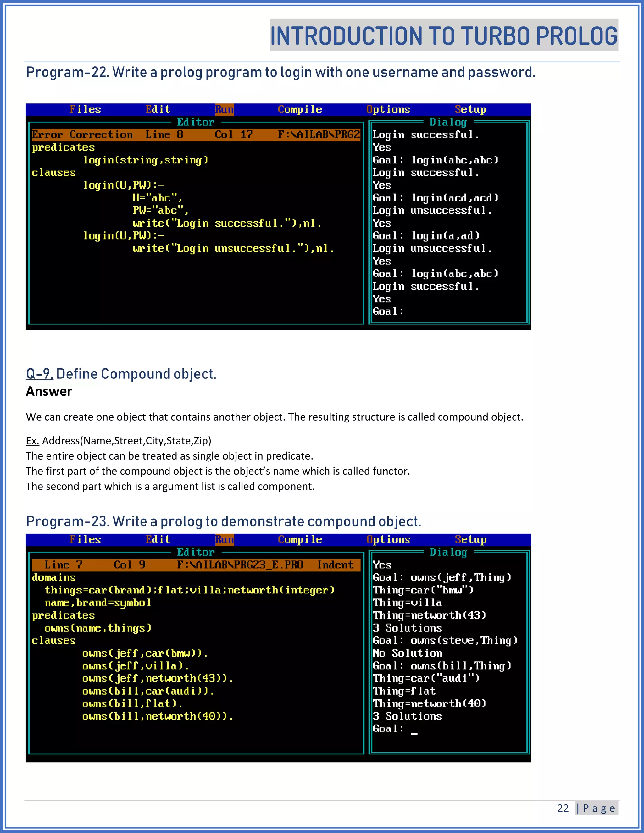This screenshot has height=833, width=644.
Task: Click Thing=flat result line
Action: (x=404, y=691)
